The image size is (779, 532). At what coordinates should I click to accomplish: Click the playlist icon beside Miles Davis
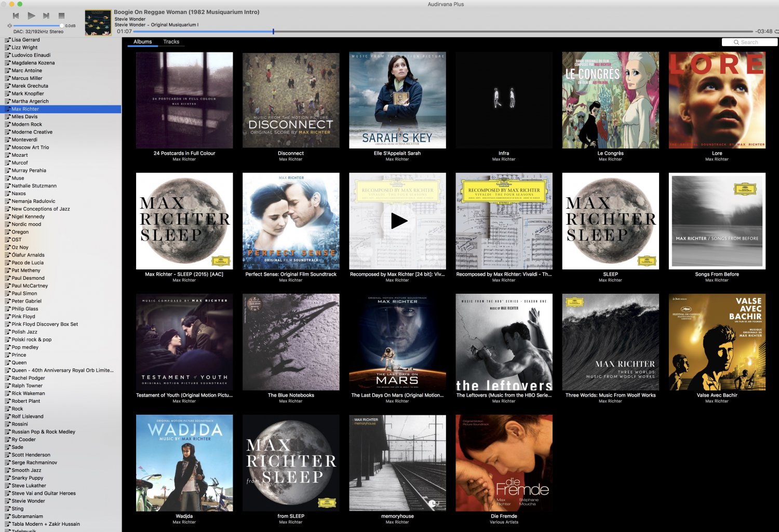point(7,117)
